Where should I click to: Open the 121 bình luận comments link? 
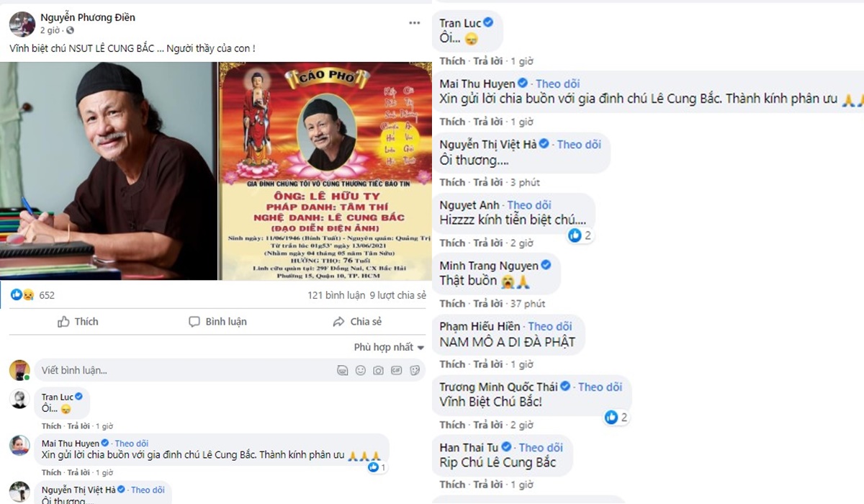336,295
